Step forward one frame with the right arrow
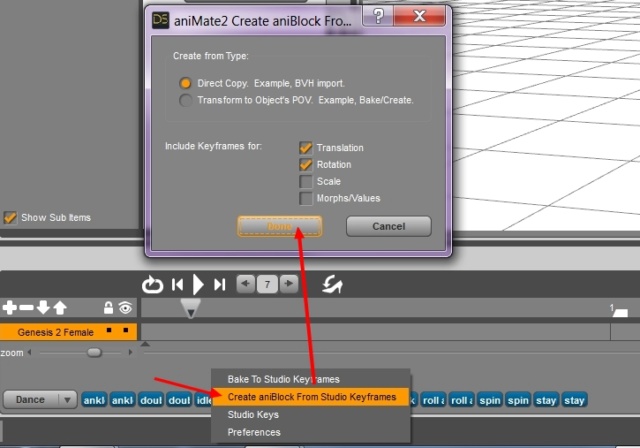The height and width of the screenshot is (448, 640). click(x=289, y=284)
